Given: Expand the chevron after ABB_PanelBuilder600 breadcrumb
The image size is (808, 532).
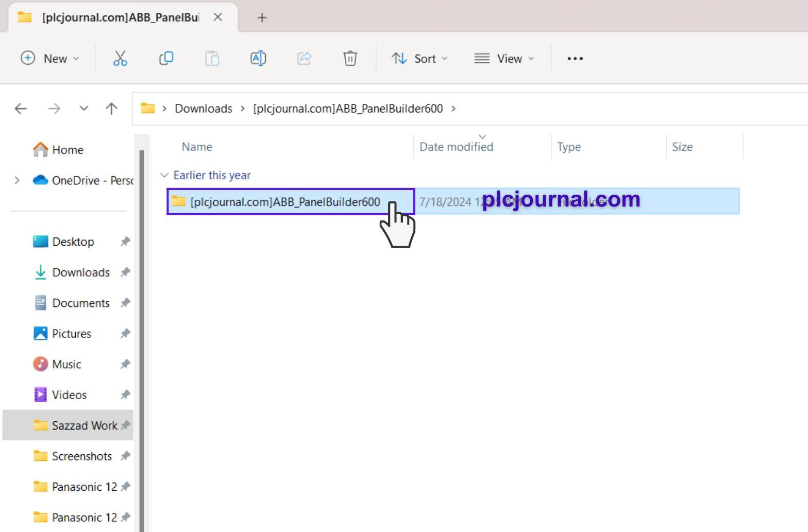Looking at the screenshot, I should [x=453, y=109].
